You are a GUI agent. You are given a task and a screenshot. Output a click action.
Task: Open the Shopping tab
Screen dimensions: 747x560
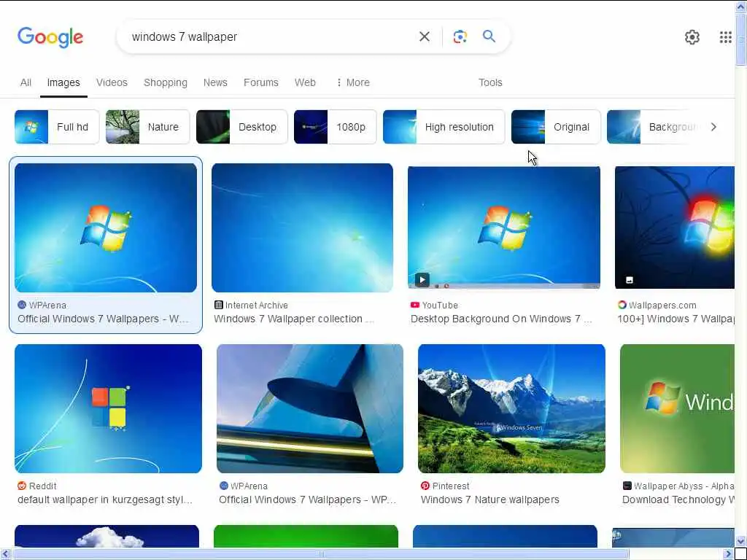166,82
